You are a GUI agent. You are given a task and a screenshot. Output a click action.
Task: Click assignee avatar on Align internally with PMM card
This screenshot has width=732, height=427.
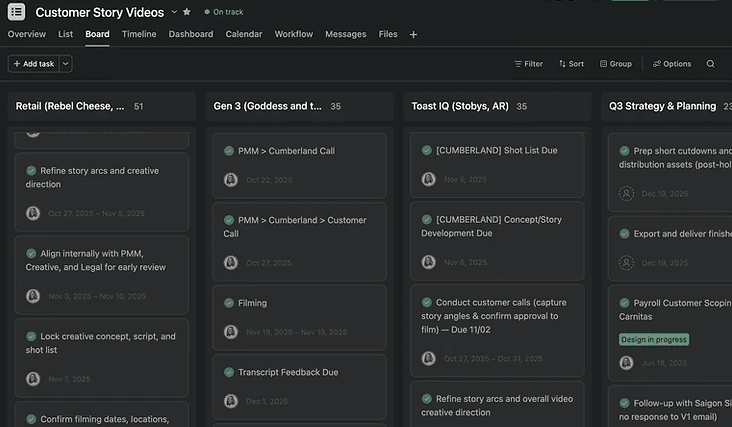pos(33,296)
